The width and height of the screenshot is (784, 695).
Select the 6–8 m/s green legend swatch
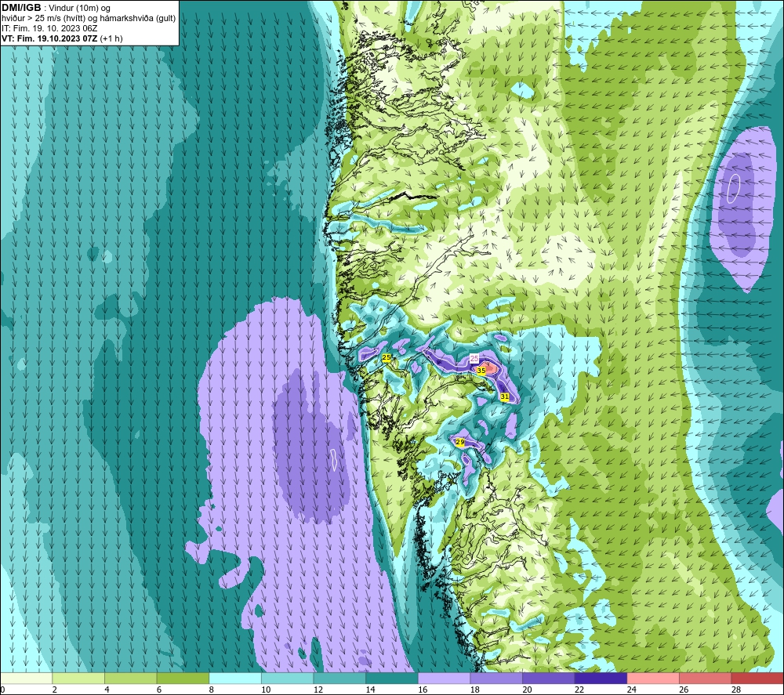coord(183,678)
